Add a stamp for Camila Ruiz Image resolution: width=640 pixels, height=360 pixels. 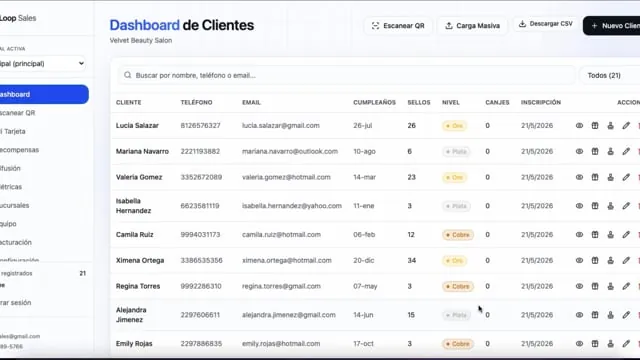click(610, 235)
